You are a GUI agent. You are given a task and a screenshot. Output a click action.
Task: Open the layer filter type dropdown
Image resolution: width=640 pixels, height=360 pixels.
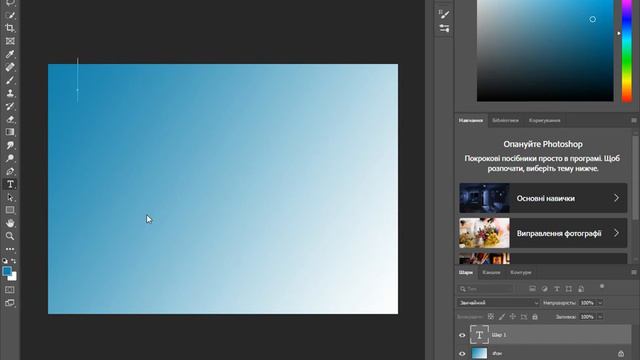point(486,289)
